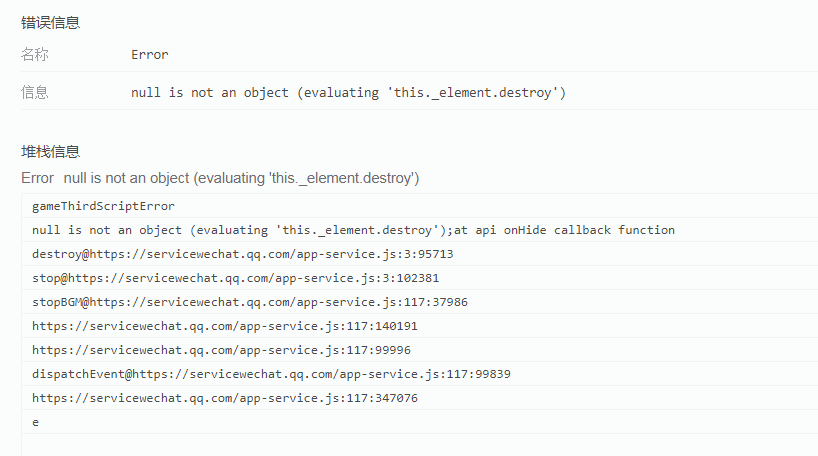This screenshot has height=456, width=818.
Task: Click the error message beside 信息
Action: pos(348,93)
